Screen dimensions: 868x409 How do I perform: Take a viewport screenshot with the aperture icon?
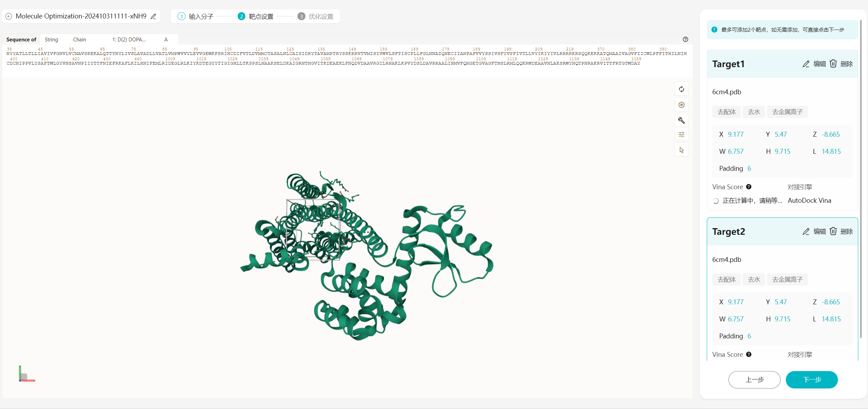(x=681, y=105)
